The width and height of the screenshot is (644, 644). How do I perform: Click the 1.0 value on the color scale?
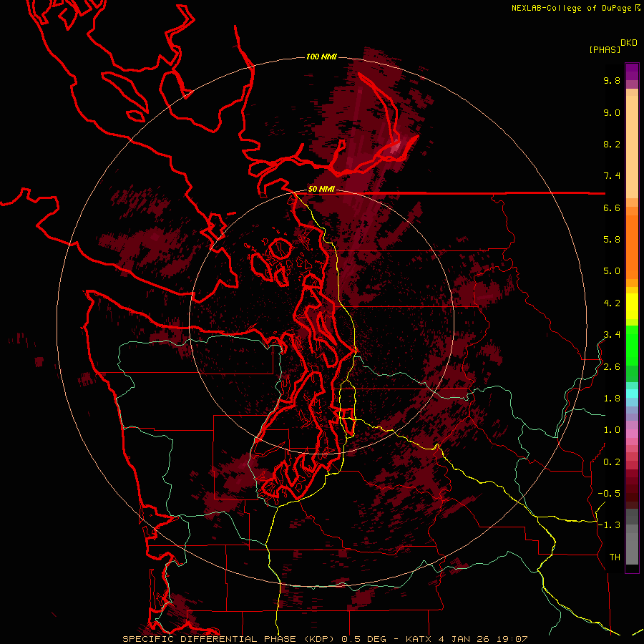click(612, 430)
